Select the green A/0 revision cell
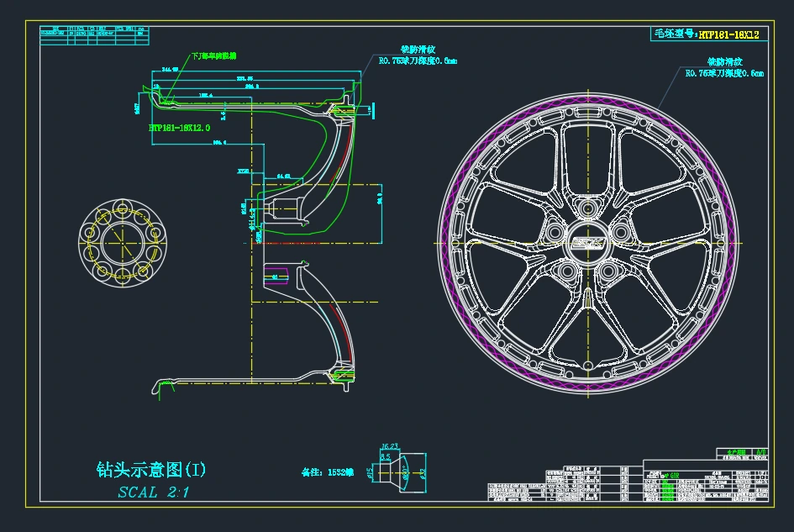 [x=761, y=452]
